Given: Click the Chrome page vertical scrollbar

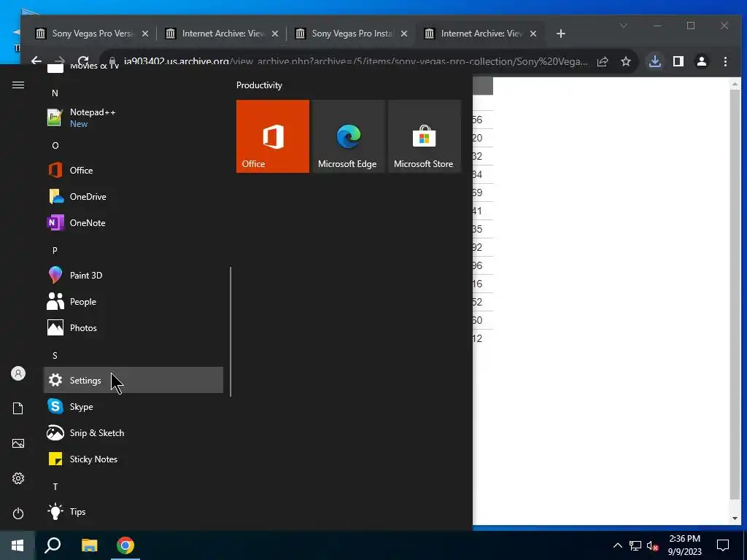Looking at the screenshot, I should coord(735,294).
